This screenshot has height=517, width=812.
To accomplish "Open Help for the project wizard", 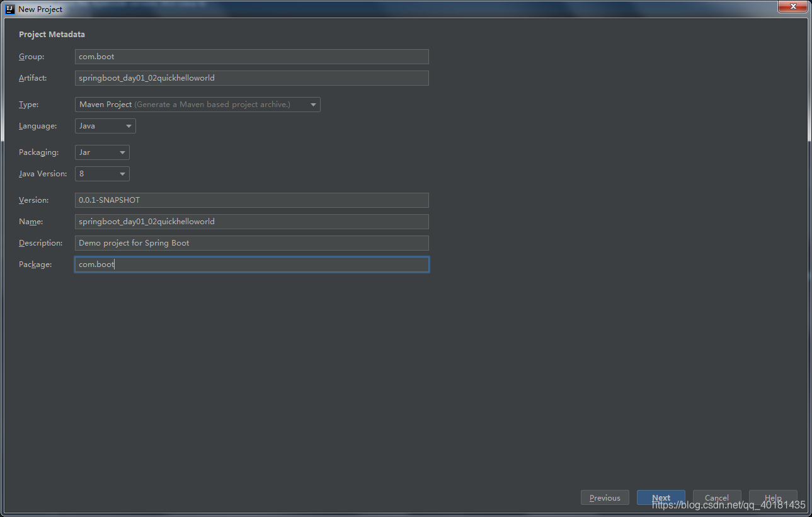I will pyautogui.click(x=773, y=497).
